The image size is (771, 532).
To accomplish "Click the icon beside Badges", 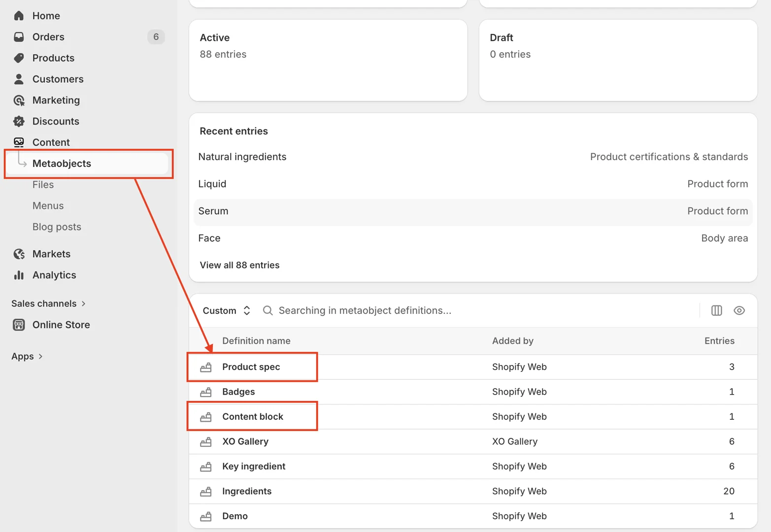I will [x=206, y=392].
